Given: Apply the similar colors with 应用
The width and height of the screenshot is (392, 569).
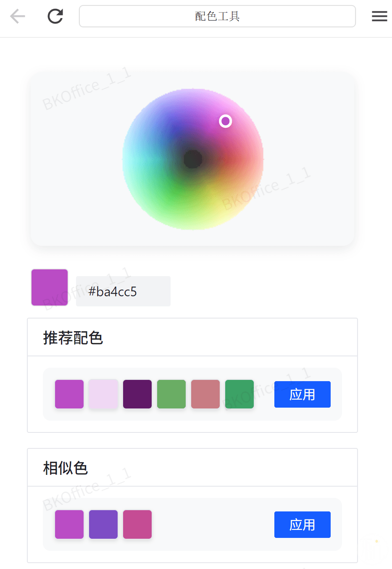Looking at the screenshot, I should pyautogui.click(x=302, y=524).
